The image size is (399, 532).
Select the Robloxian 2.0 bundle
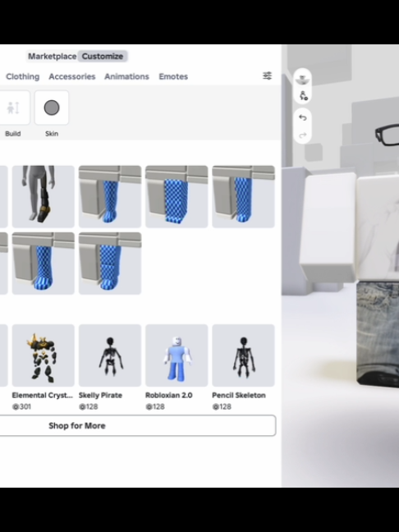tap(177, 355)
